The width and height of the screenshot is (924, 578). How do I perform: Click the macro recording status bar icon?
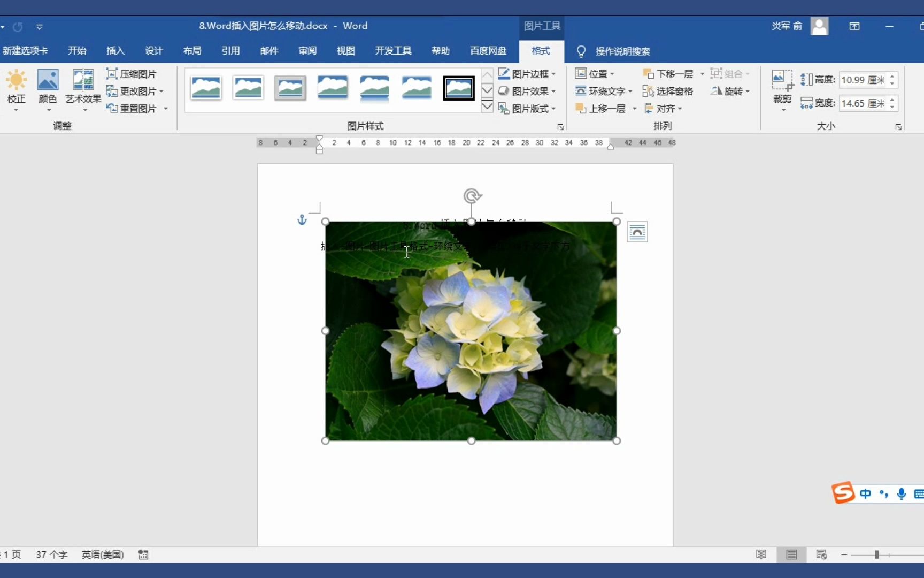point(143,554)
